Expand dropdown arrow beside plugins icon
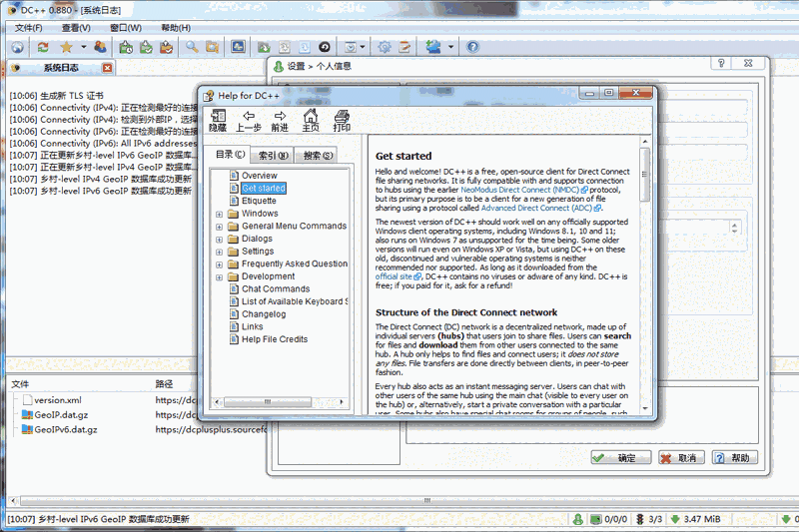Viewport: 799px width, 532px height. (x=451, y=47)
